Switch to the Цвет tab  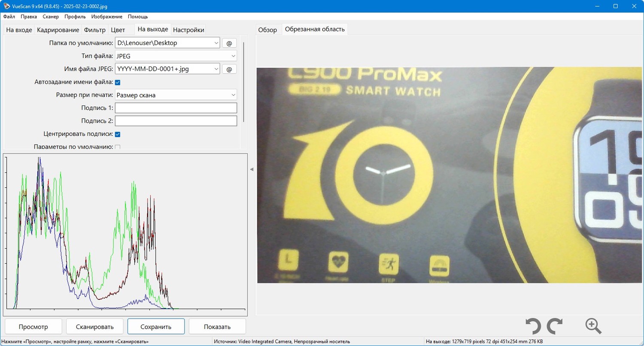point(118,30)
